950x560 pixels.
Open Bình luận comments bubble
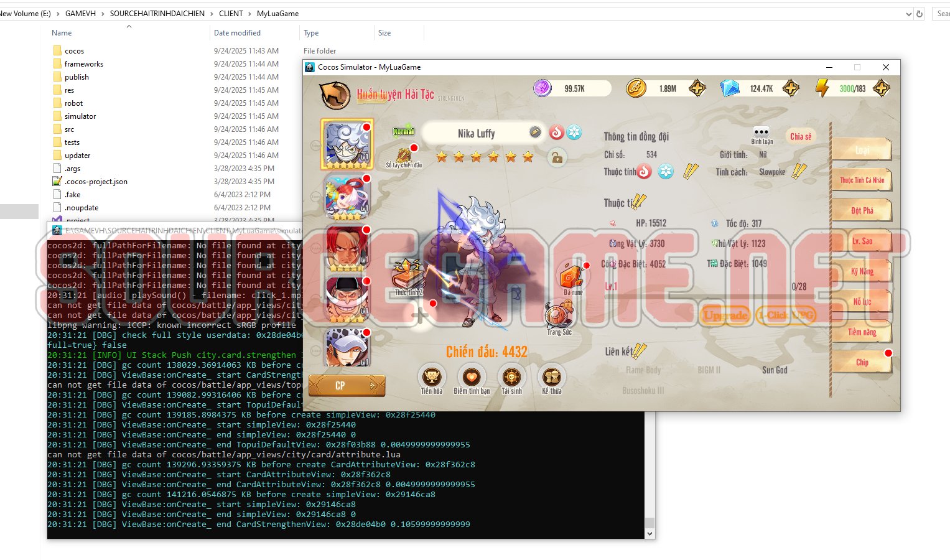click(x=761, y=133)
